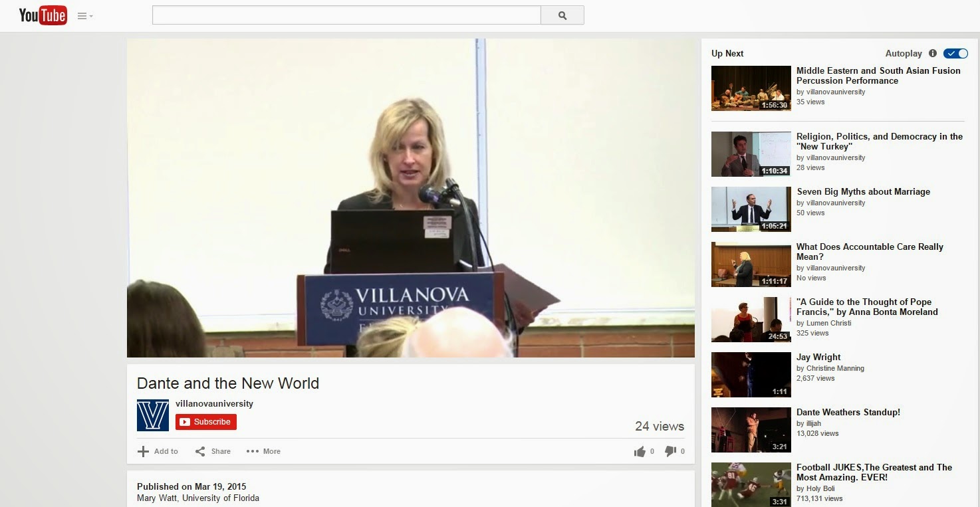Click the thumbs down dislike icon
Viewport: 980px width, 507px height.
(670, 451)
